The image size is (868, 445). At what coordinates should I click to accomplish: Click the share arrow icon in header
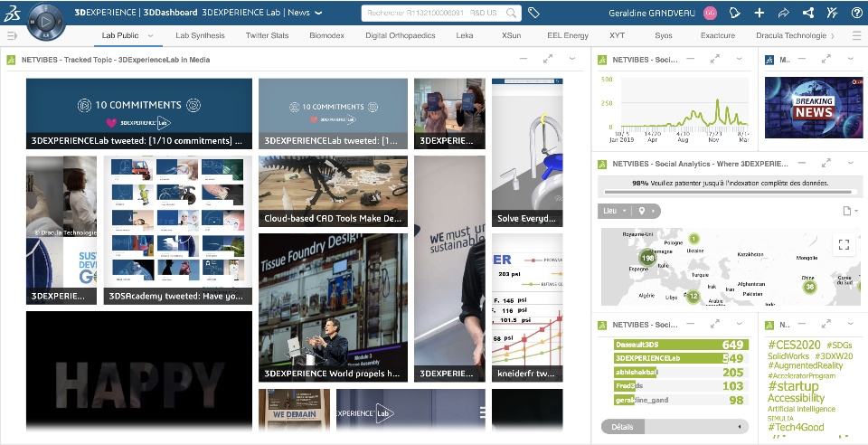click(x=783, y=13)
